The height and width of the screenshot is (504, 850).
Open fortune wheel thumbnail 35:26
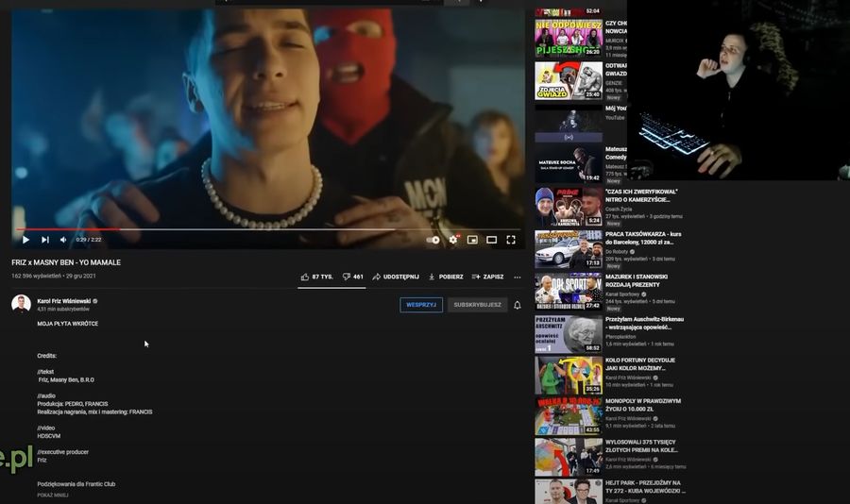569,375
